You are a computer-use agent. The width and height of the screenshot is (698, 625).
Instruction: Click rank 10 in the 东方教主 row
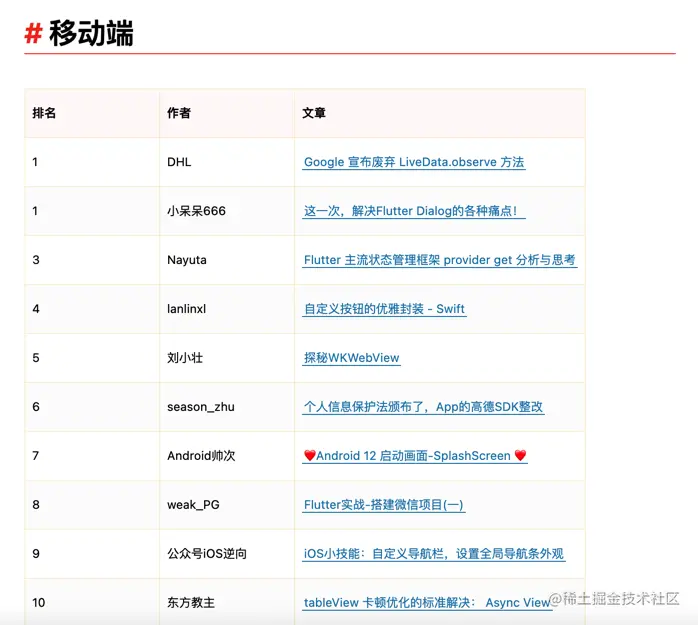tap(39, 603)
